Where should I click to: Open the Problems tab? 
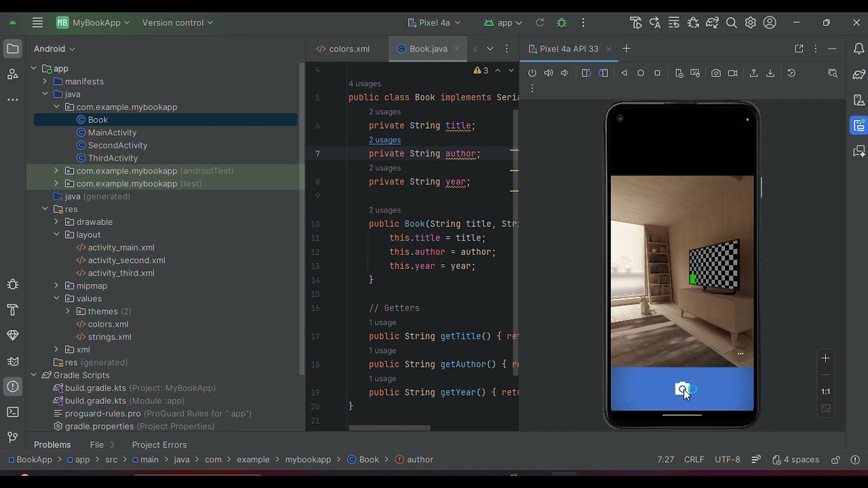tap(52, 445)
